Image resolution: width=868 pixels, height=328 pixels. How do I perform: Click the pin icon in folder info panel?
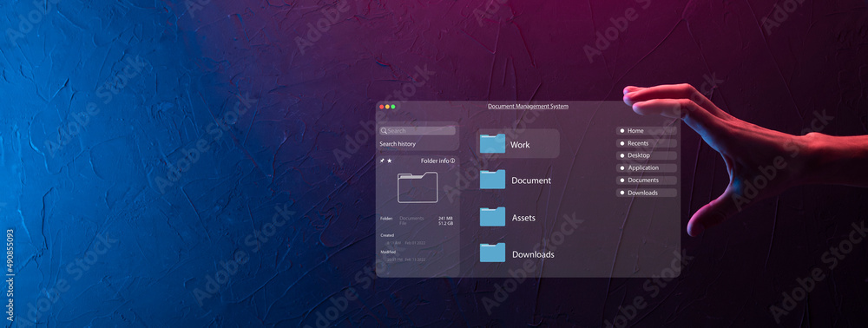tap(382, 161)
